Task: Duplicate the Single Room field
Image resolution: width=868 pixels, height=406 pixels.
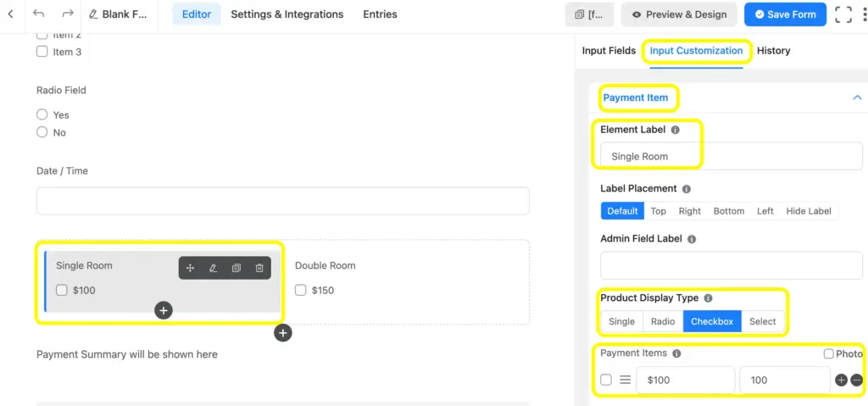Action: (x=236, y=268)
